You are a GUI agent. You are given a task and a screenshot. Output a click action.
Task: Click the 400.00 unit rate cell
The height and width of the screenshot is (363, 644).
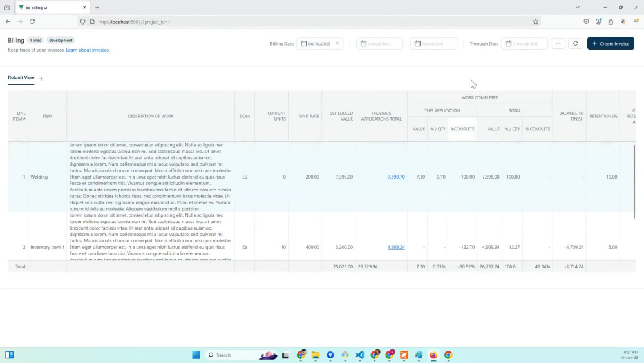pos(305,247)
